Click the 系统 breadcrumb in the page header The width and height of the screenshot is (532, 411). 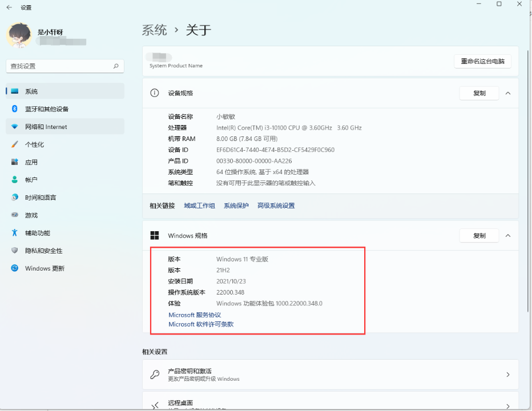point(154,30)
